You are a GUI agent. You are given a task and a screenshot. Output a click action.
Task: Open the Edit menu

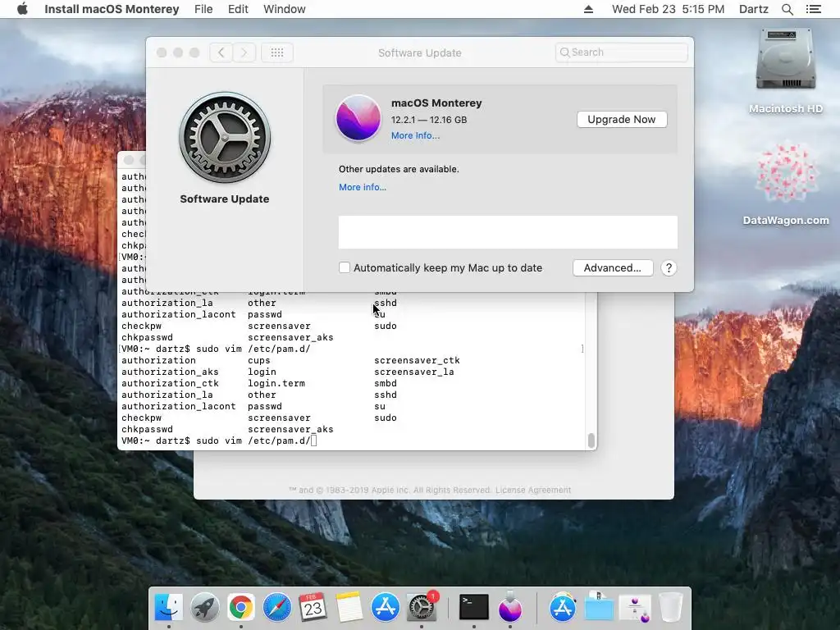coord(238,9)
